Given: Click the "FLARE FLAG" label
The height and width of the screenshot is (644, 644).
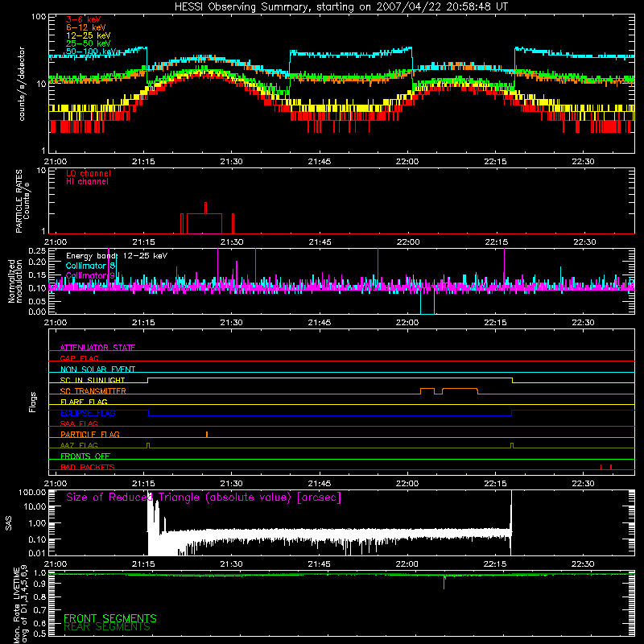Looking at the screenshot, I should click(x=84, y=402).
